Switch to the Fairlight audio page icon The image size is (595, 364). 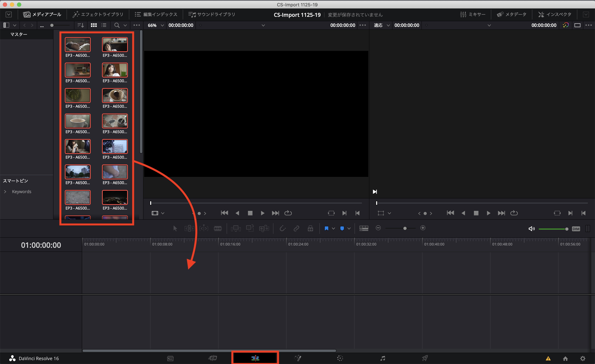tap(382, 358)
